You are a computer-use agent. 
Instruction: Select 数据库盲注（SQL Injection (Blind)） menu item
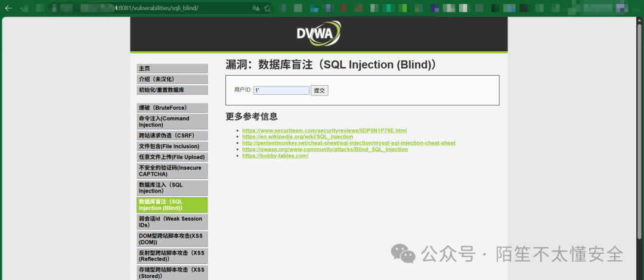click(172, 205)
